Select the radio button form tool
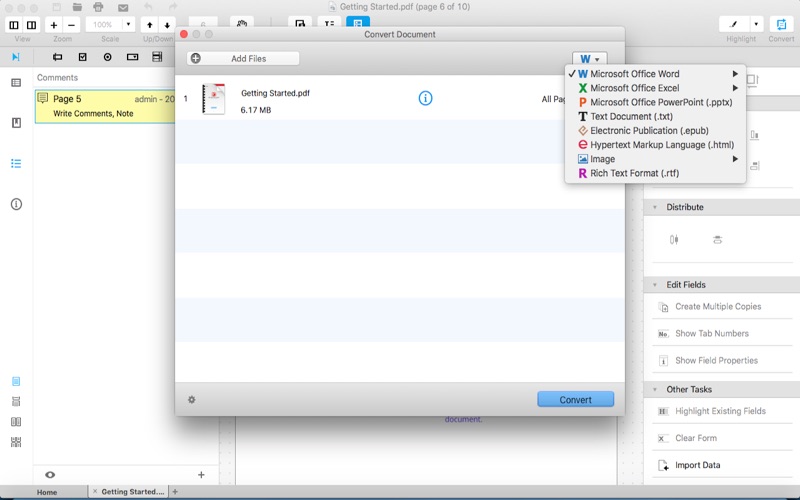The height and width of the screenshot is (500, 800). point(108,57)
